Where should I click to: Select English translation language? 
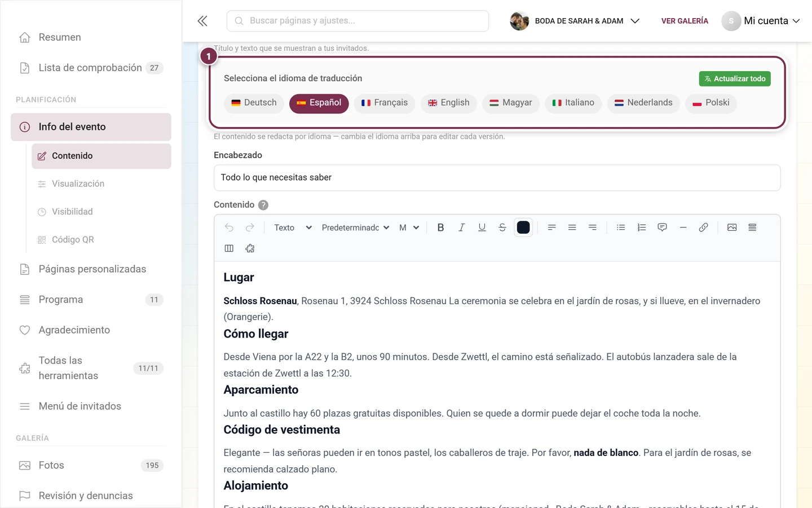(x=449, y=103)
